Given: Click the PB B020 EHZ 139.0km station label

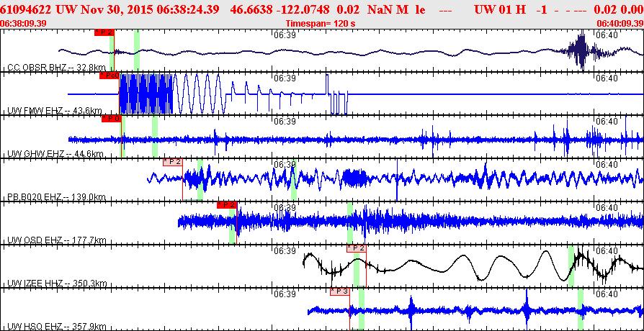Looking at the screenshot, I should 57,197.
